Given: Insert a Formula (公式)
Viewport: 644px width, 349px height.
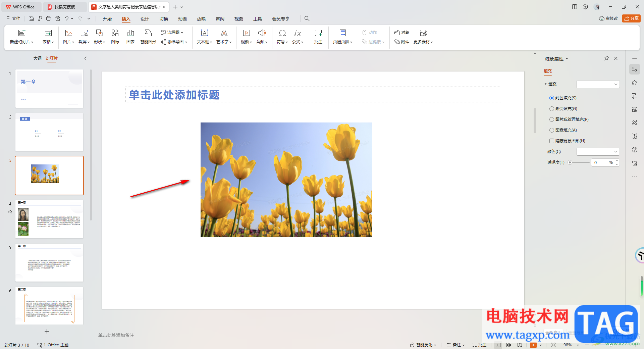Looking at the screenshot, I should tap(298, 37).
